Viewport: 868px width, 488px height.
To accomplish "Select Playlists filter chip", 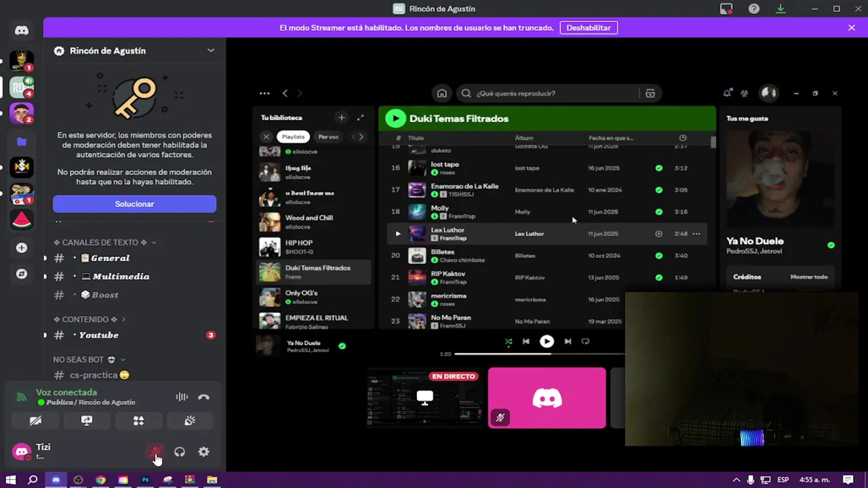I will coord(293,137).
